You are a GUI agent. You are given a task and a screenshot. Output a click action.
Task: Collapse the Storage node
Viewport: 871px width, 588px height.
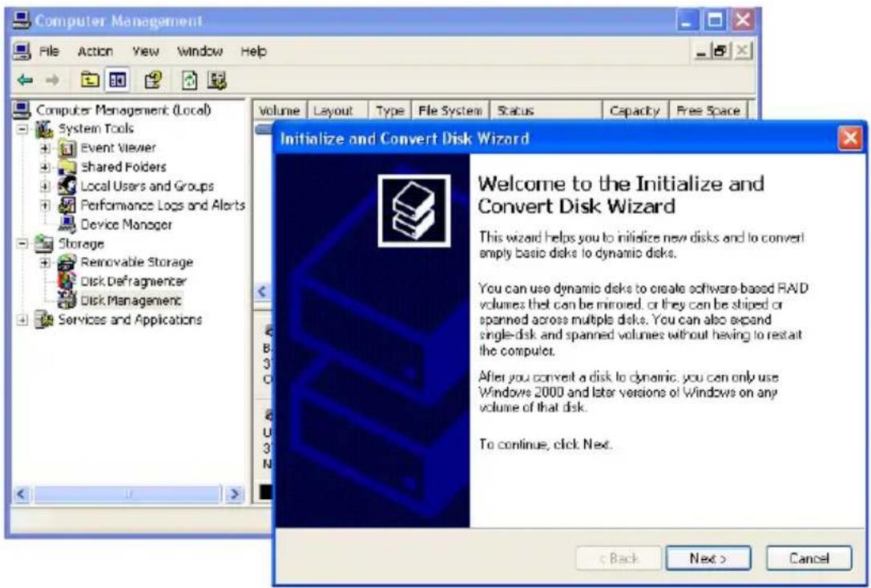tap(22, 244)
